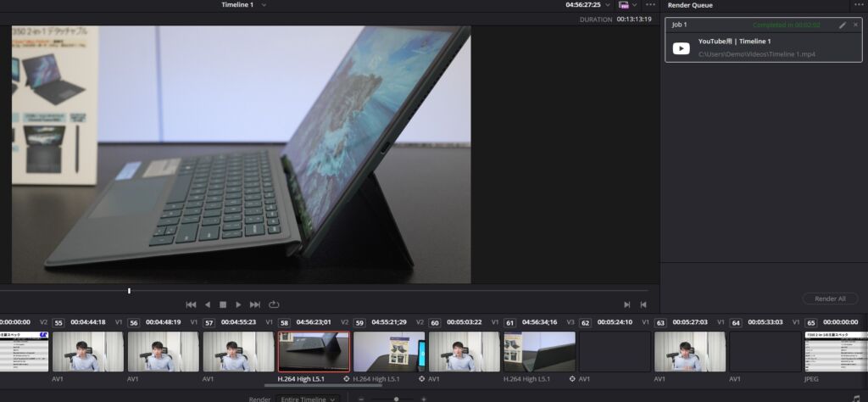Click timecode 00:05:33:03 above clip 64
This screenshot has height=402, width=868.
pos(765,322)
